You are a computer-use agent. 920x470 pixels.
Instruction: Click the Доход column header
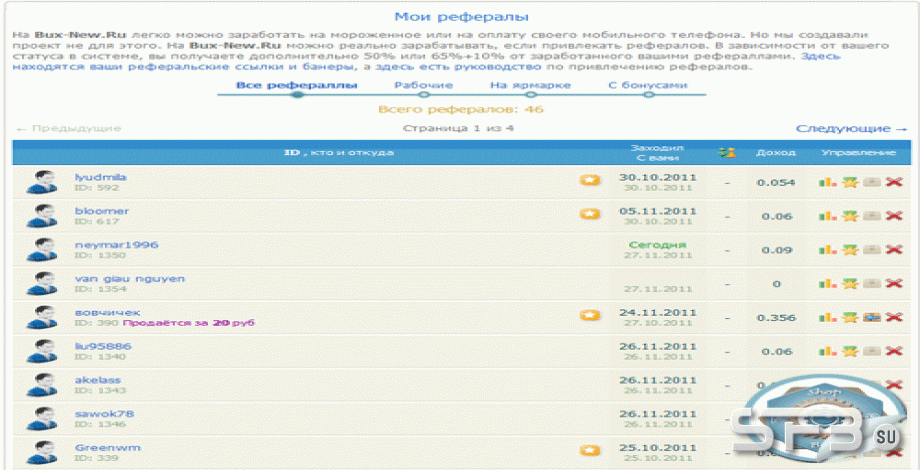(x=776, y=153)
